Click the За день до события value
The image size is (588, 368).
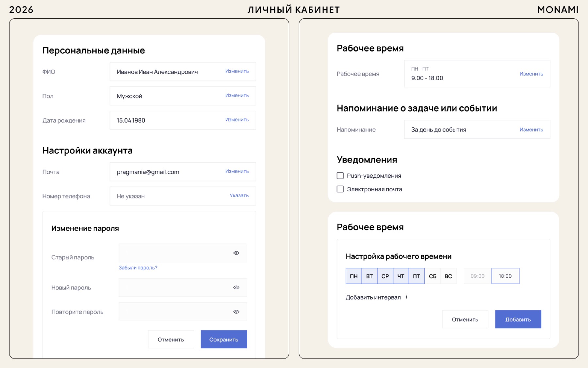438,130
